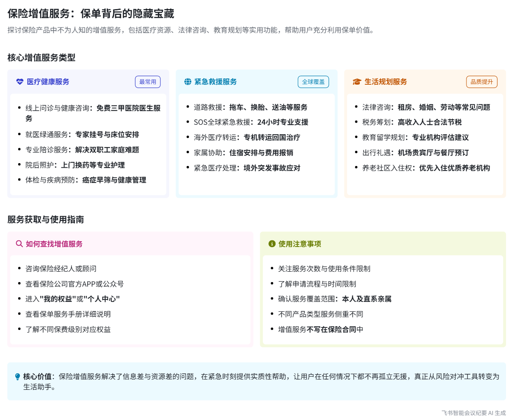Click the 税务筹划 list item

pyautogui.click(x=411, y=122)
